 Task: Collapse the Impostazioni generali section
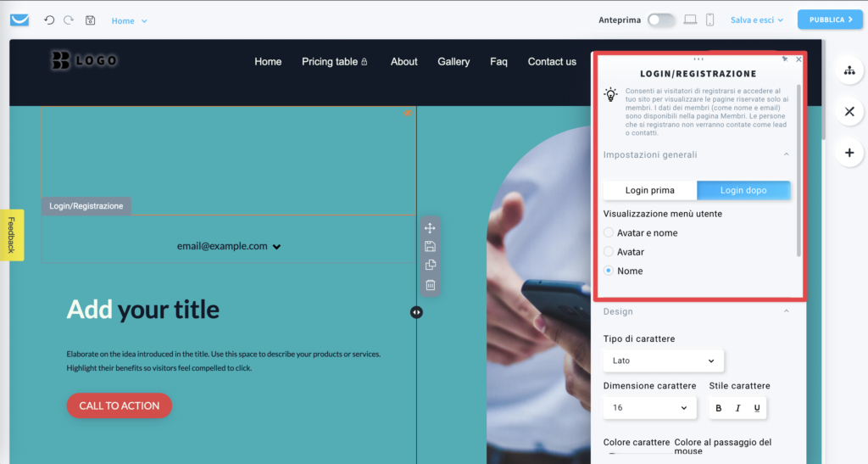[x=786, y=154]
